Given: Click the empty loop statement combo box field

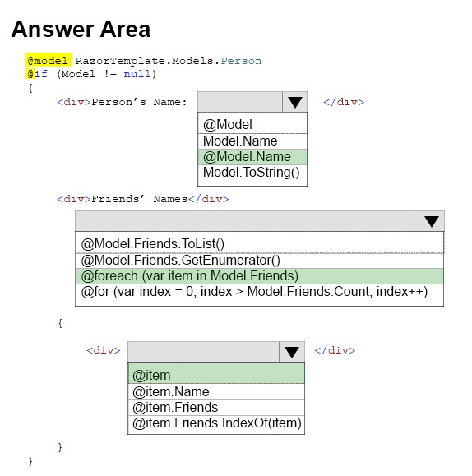Looking at the screenshot, I should tap(248, 221).
